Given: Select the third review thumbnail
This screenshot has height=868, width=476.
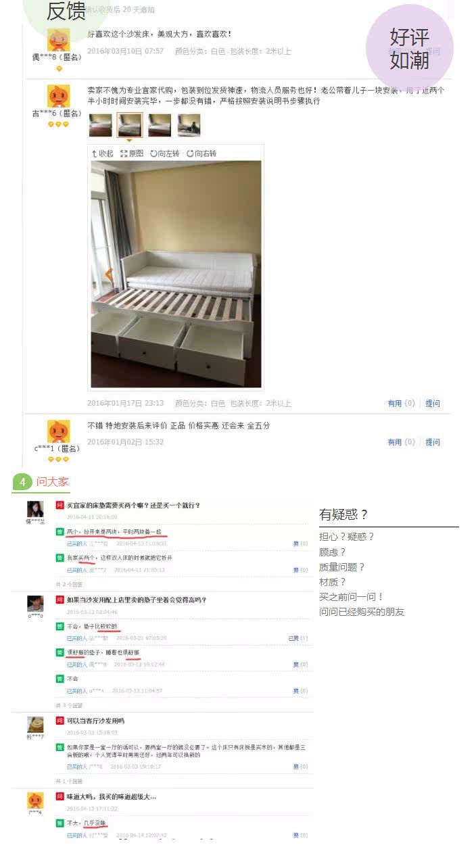Looking at the screenshot, I should click(160, 125).
